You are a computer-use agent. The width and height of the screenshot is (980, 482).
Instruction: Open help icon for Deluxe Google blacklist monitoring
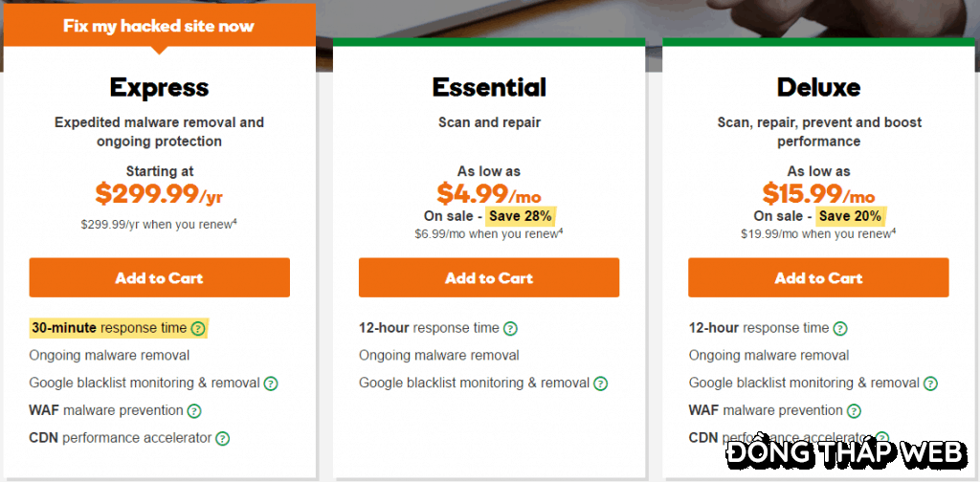930,383
